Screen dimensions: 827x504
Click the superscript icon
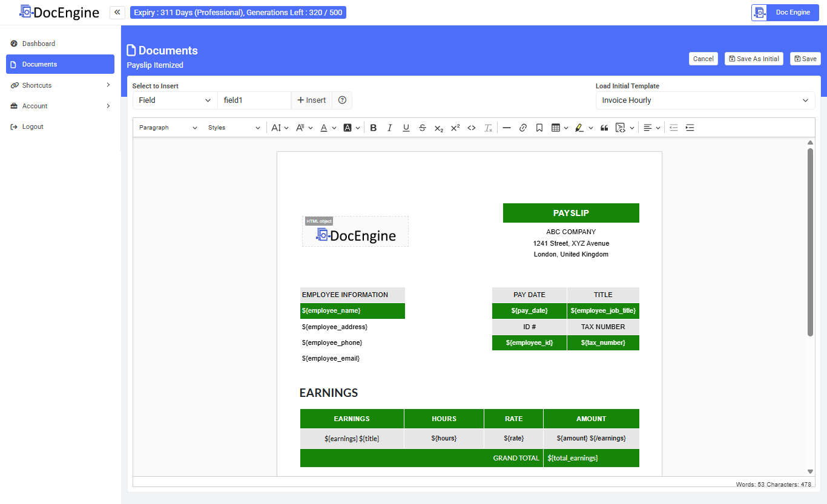click(x=455, y=128)
